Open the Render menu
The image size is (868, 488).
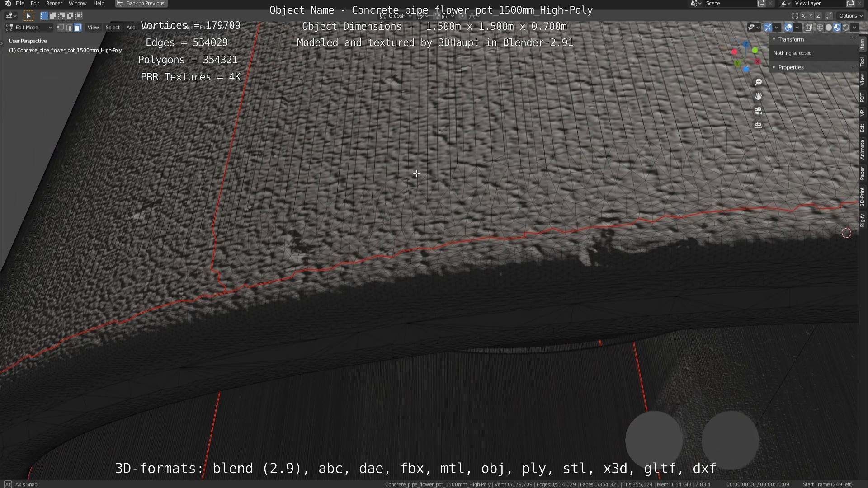tap(54, 3)
